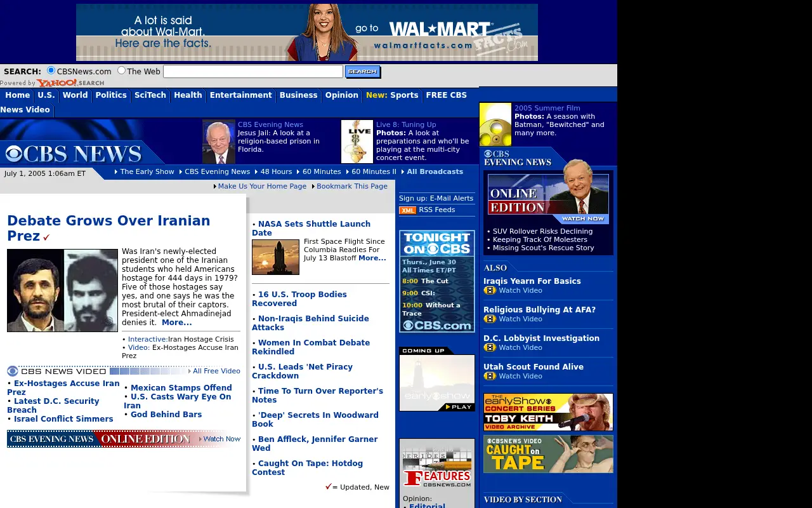Click the Yahoo! Search logo

click(x=70, y=83)
